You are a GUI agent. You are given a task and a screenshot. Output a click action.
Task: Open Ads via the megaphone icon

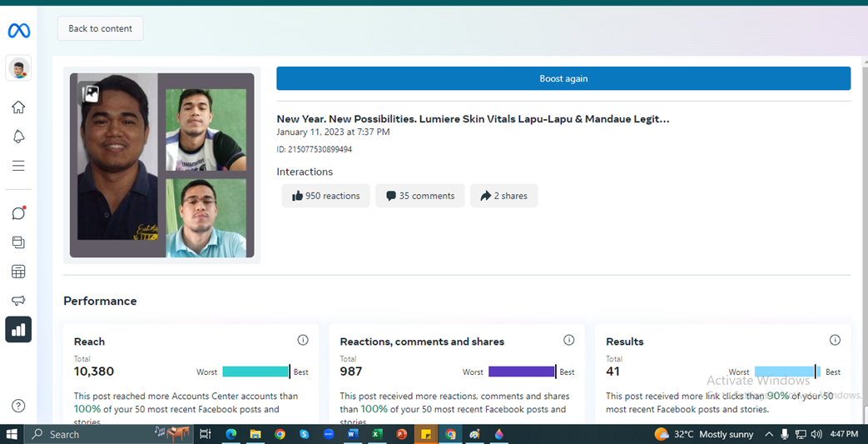tap(19, 301)
